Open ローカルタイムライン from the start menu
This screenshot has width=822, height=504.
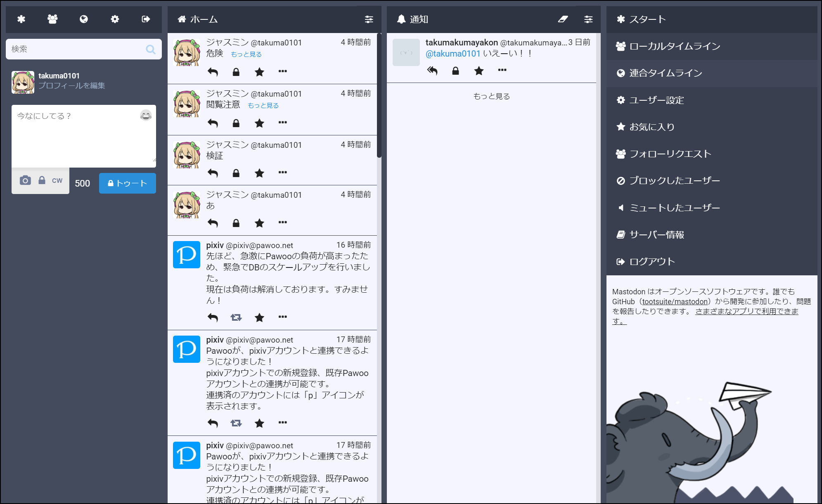(x=675, y=46)
